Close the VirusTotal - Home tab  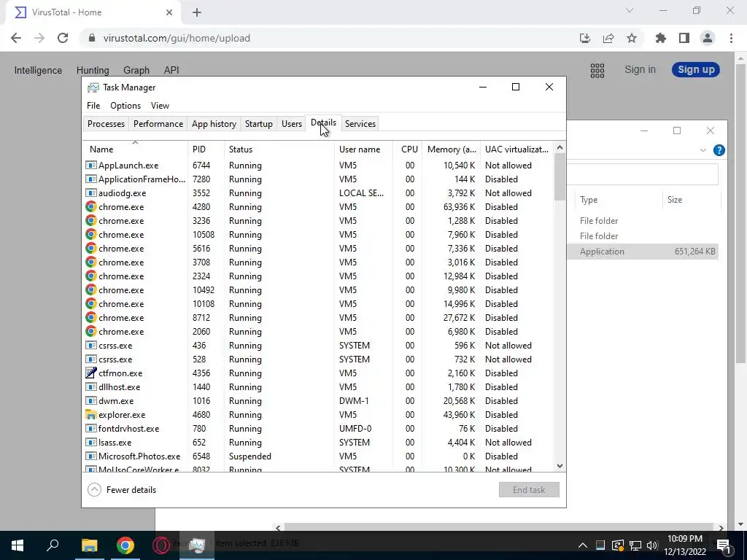point(169,12)
